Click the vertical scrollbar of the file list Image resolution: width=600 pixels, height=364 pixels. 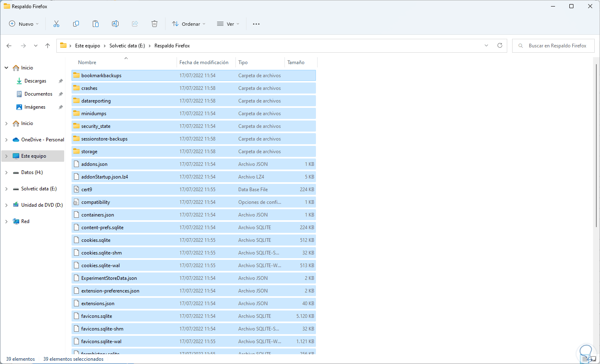[597, 145]
